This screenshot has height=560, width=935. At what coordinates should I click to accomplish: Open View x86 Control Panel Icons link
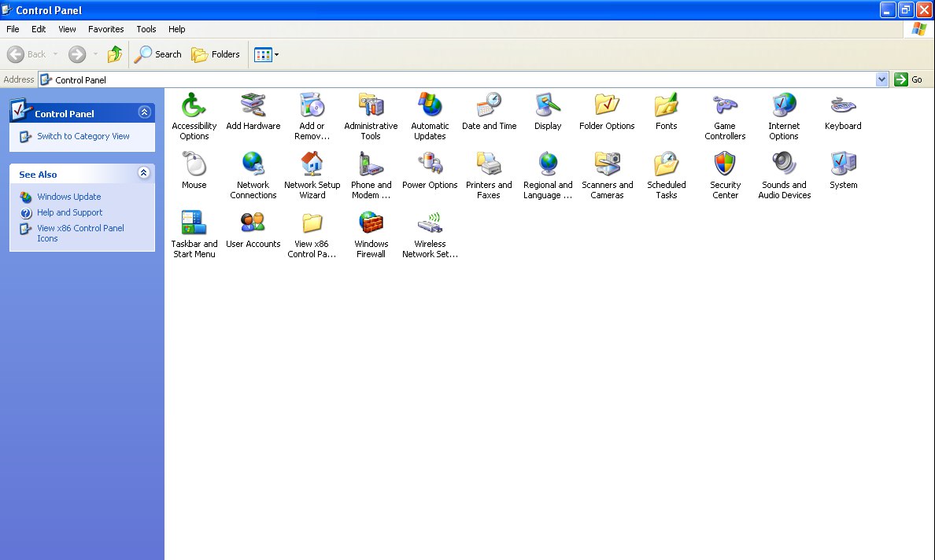80,233
